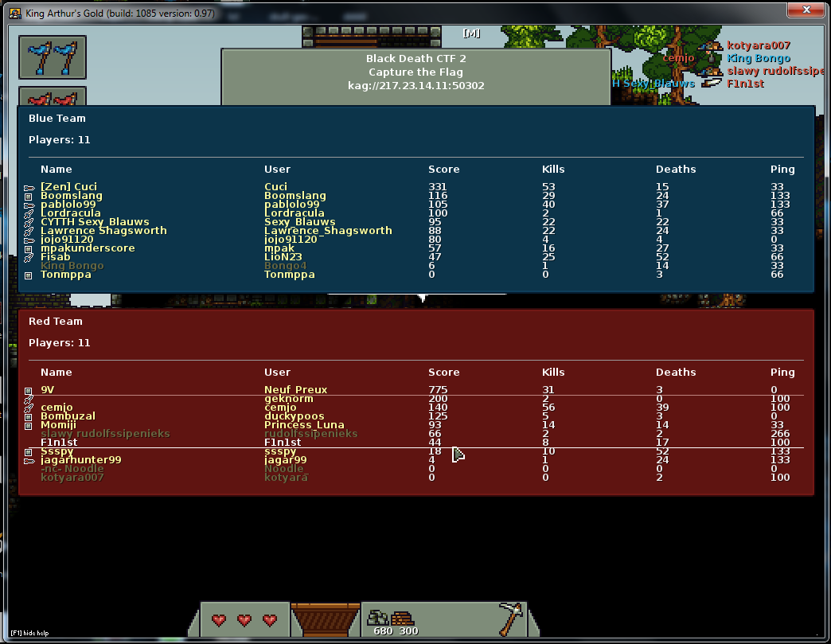Click the class icon beside Lordracula
The image size is (831, 644).
click(29, 213)
